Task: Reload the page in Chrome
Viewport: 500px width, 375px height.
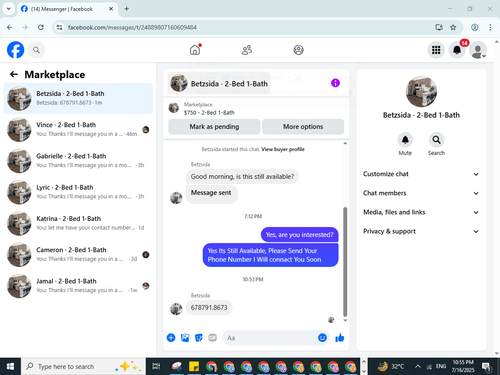Action: click(41, 27)
